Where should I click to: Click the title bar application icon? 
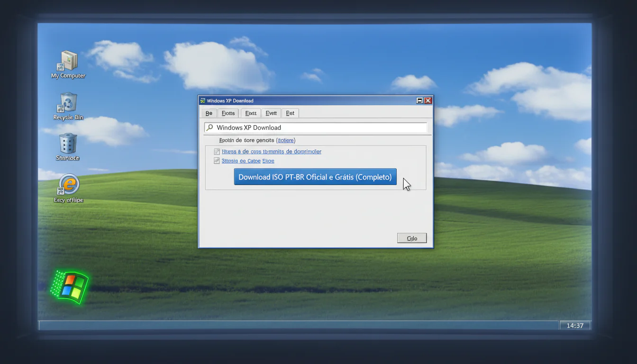(x=202, y=100)
